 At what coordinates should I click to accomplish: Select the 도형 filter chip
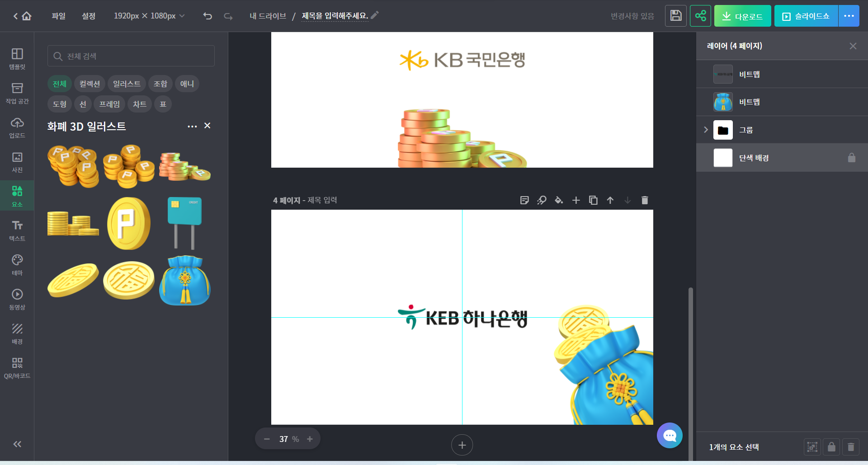[x=60, y=104]
